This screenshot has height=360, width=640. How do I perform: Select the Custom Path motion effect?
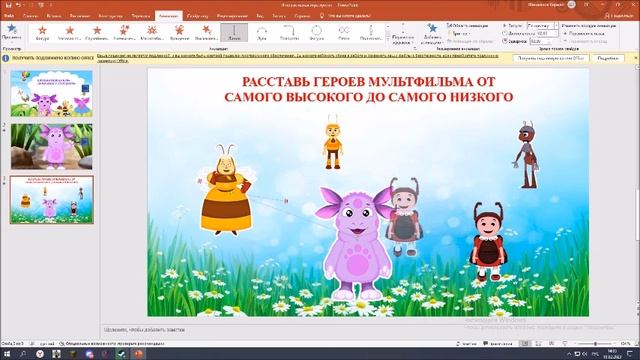(371, 33)
